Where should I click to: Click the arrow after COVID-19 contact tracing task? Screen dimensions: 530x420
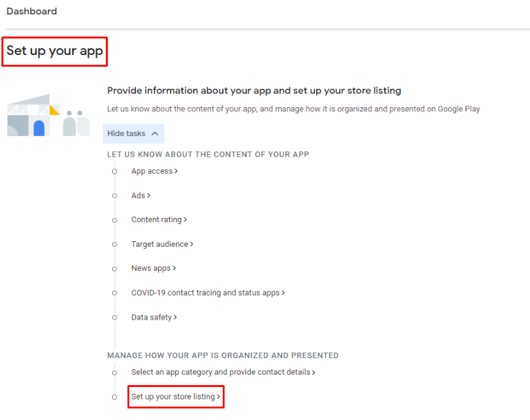283,293
